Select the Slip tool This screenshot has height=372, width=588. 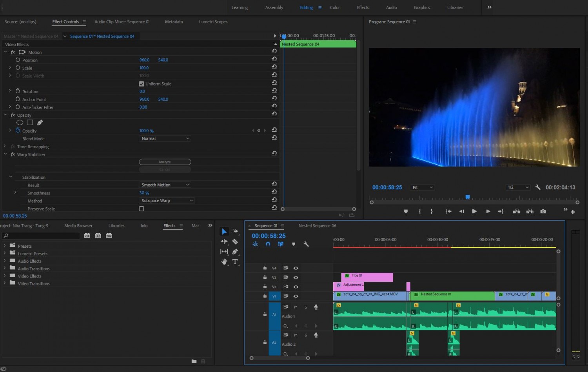pyautogui.click(x=224, y=252)
